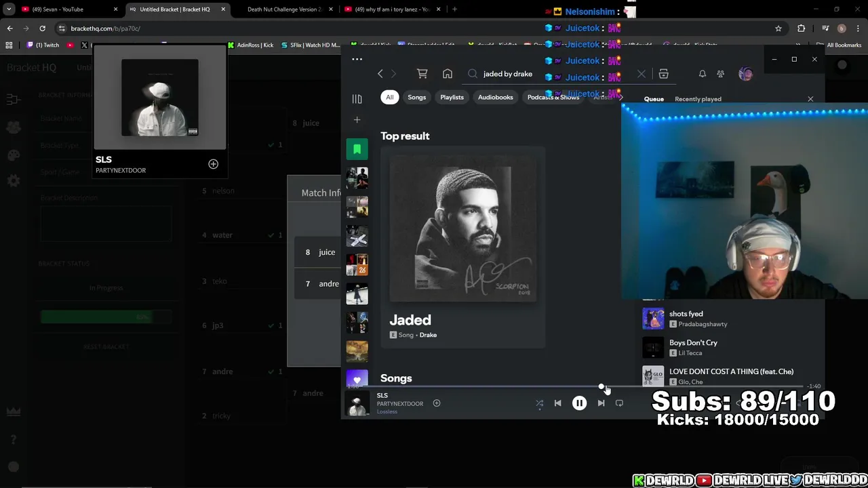Pause the current song

coord(579,403)
